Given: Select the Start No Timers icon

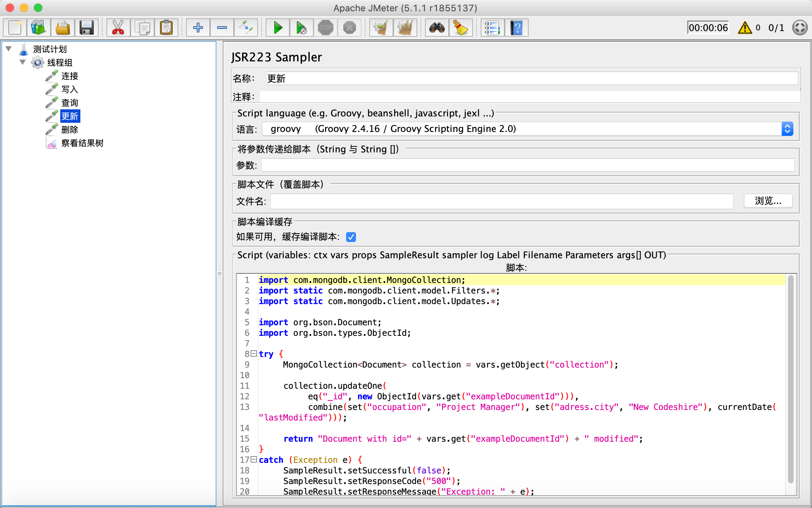Looking at the screenshot, I should point(302,28).
